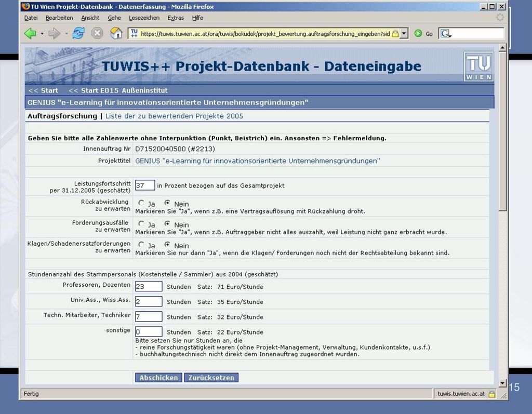Open the Bearbeiten menu

(59, 18)
